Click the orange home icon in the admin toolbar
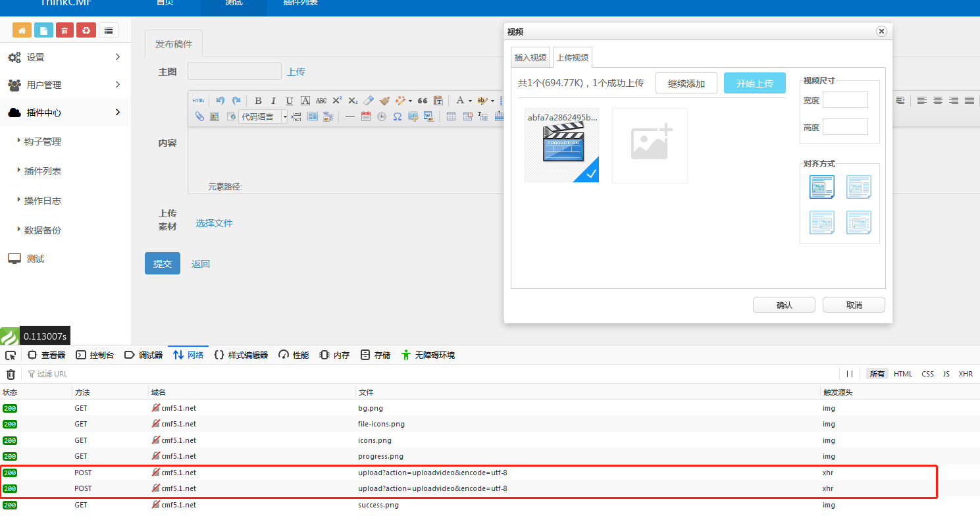The width and height of the screenshot is (980, 516). click(22, 30)
